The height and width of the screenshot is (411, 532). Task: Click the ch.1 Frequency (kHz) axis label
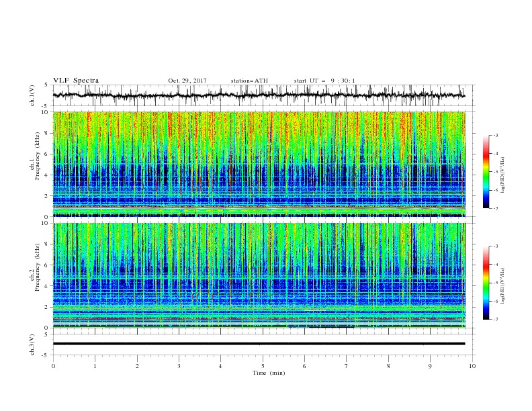click(x=35, y=154)
